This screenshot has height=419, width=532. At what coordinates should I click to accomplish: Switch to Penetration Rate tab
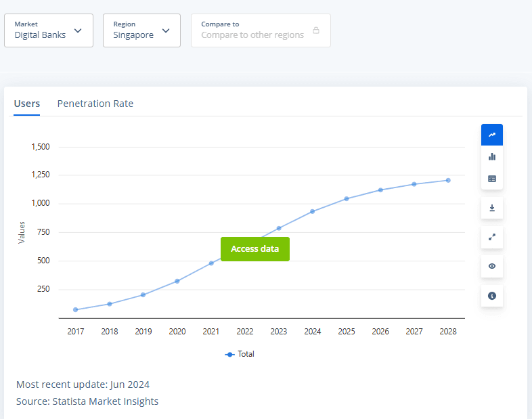[x=95, y=104]
